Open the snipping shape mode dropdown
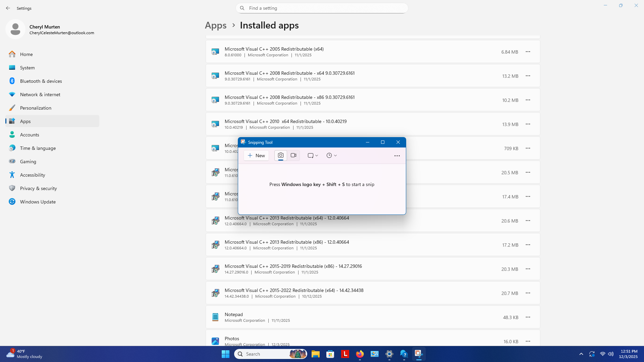 pos(313,156)
